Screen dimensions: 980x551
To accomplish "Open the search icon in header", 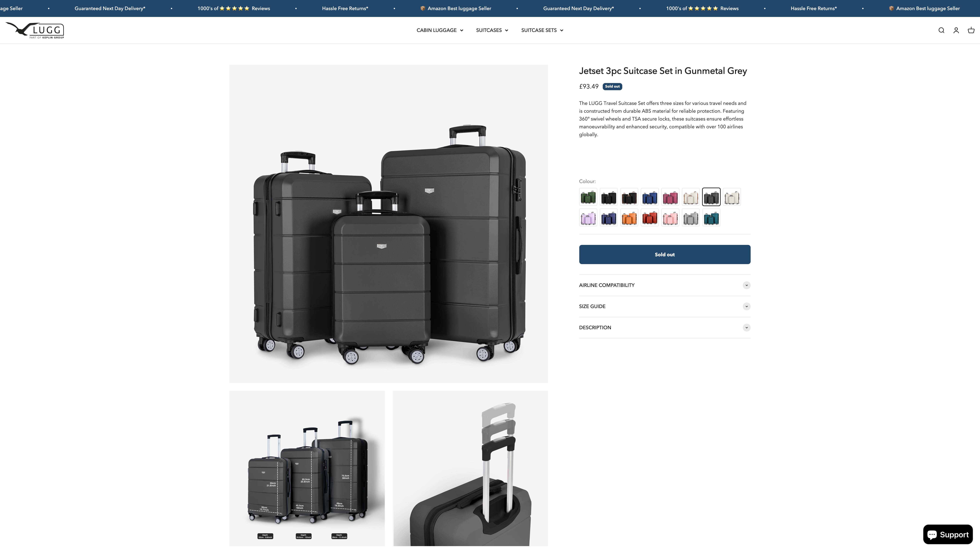I will click(941, 30).
